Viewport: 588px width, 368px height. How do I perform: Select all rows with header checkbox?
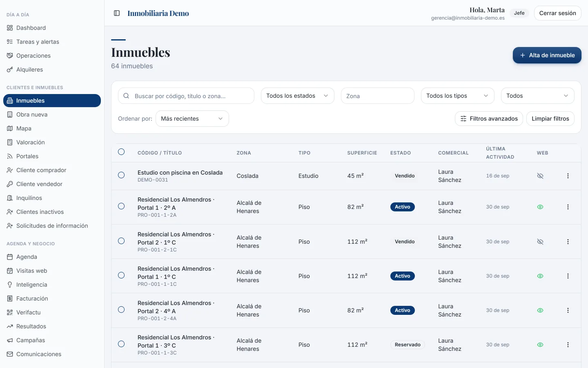(x=121, y=152)
